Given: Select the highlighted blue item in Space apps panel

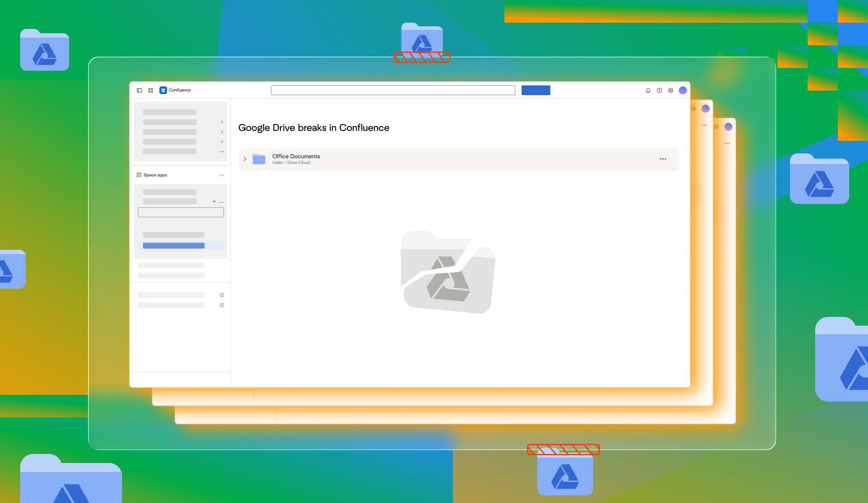Looking at the screenshot, I should (x=173, y=245).
